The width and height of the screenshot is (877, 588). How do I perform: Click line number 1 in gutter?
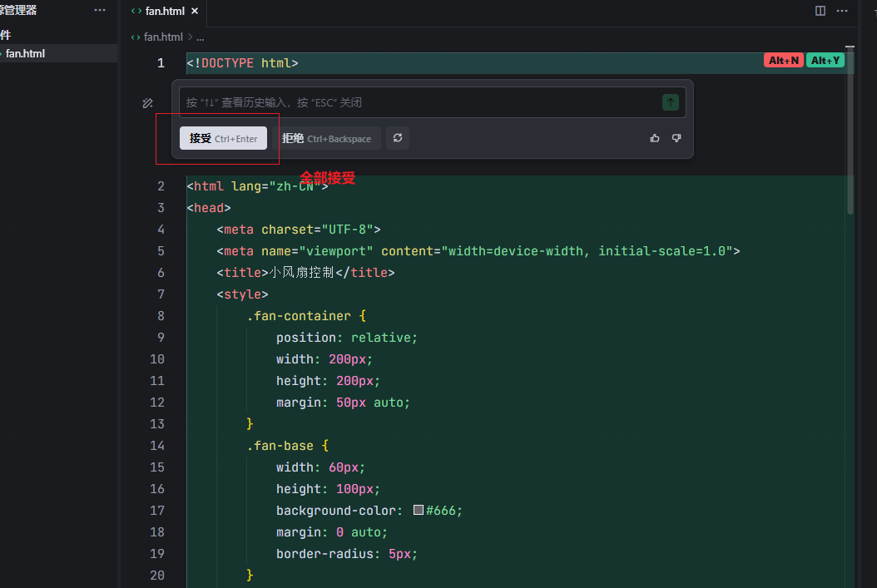[x=161, y=63]
